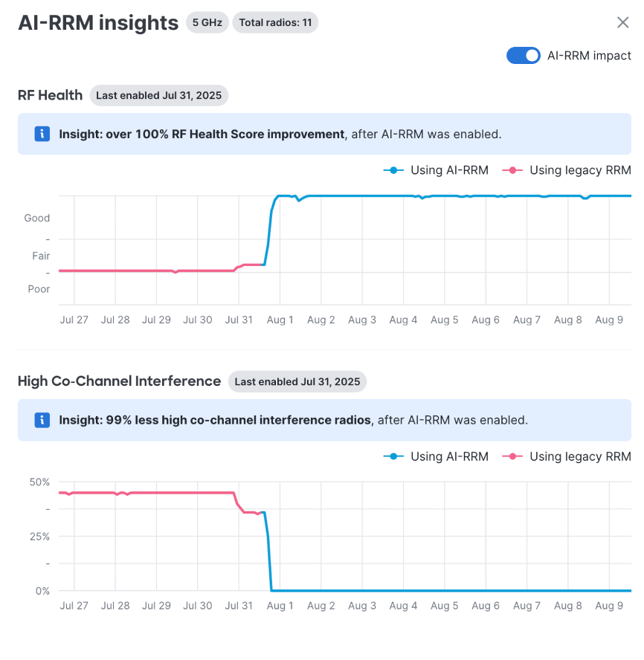Click the info icon in the interference insight banner
This screenshot has height=660, width=644.
(x=42, y=420)
